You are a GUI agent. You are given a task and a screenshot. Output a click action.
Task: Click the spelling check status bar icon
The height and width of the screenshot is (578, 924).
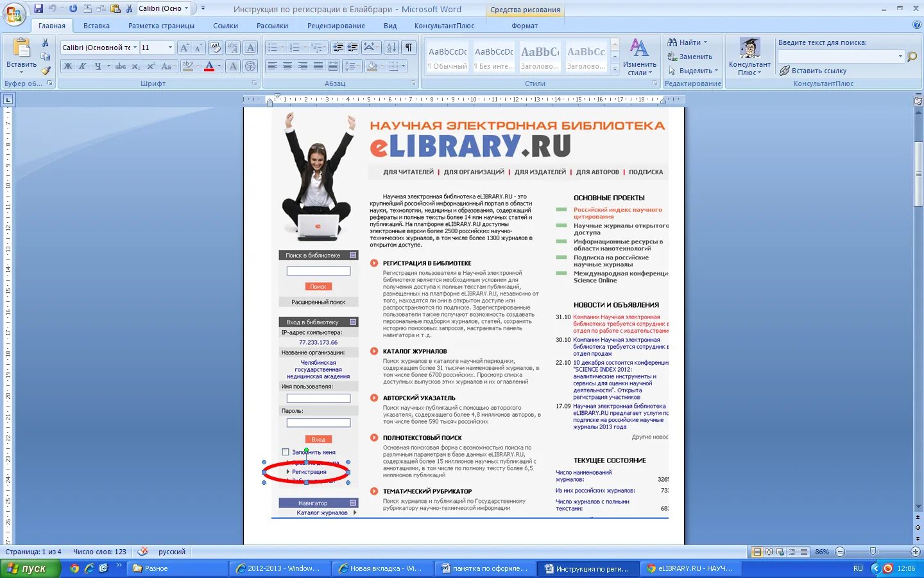coord(143,552)
